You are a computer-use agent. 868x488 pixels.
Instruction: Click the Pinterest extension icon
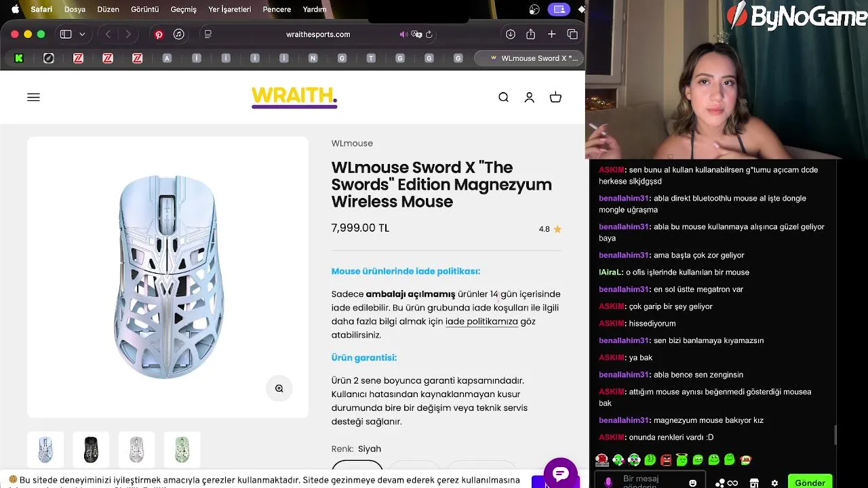click(x=159, y=35)
